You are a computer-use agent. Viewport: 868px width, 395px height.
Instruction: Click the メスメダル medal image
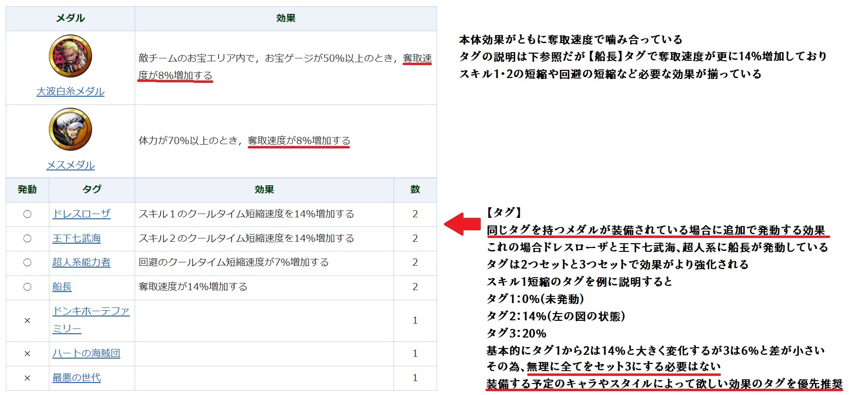70,129
